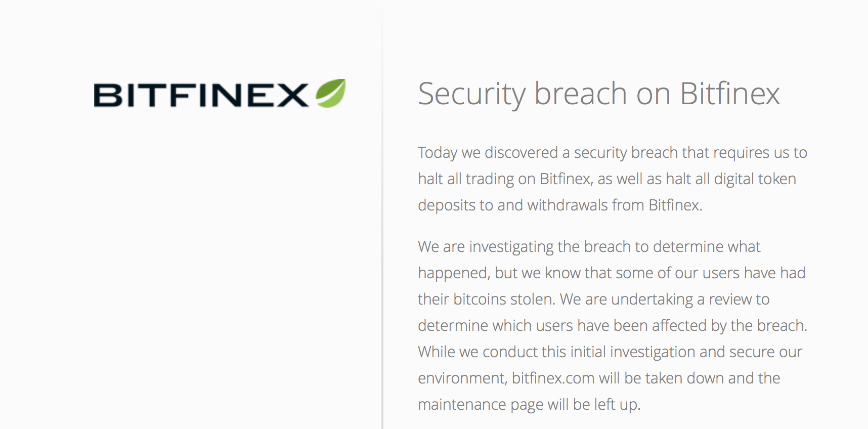Click the "bitfinex.com" text in the paragraph

553,378
